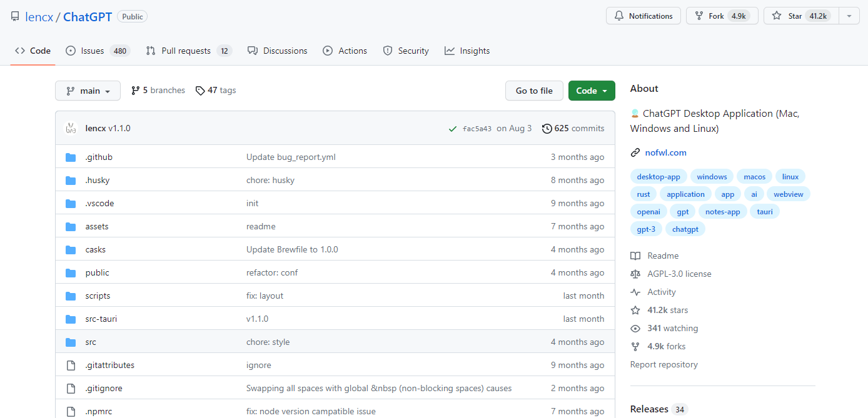View the 625 commits link
Screen dimensions: 868x418
coord(573,129)
